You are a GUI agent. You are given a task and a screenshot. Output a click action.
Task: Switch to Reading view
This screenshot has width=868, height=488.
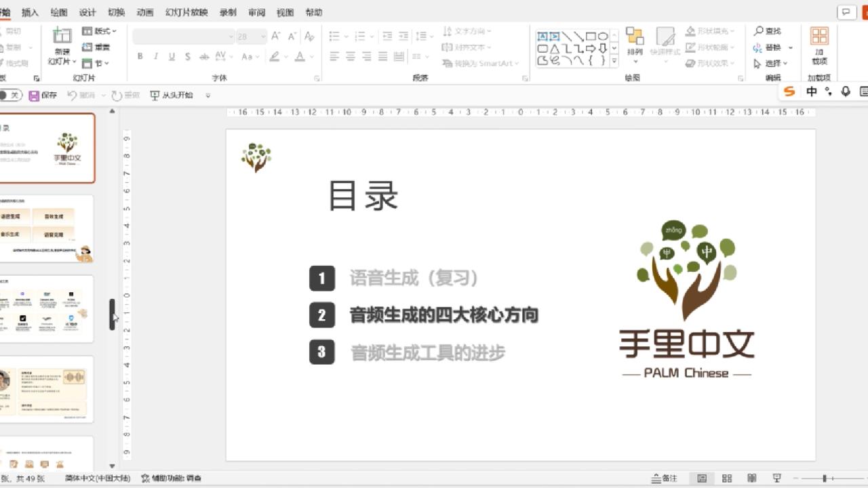tap(752, 479)
